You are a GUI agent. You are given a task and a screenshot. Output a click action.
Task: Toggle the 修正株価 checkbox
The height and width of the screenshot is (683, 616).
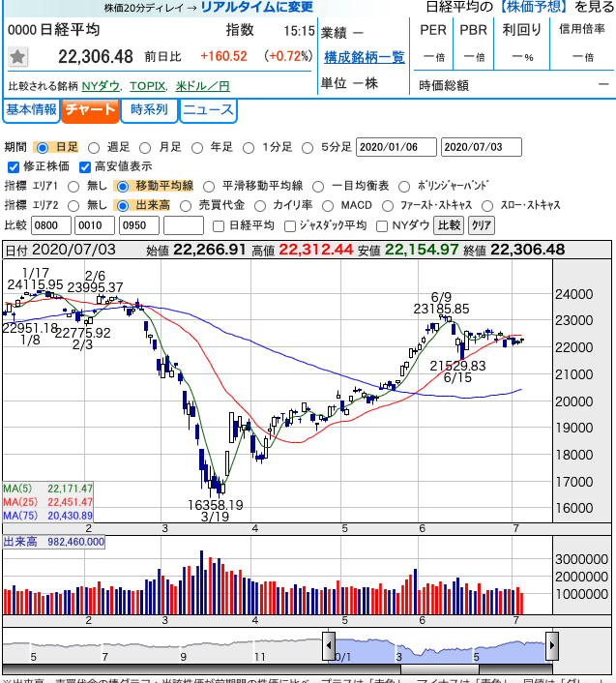[14, 167]
